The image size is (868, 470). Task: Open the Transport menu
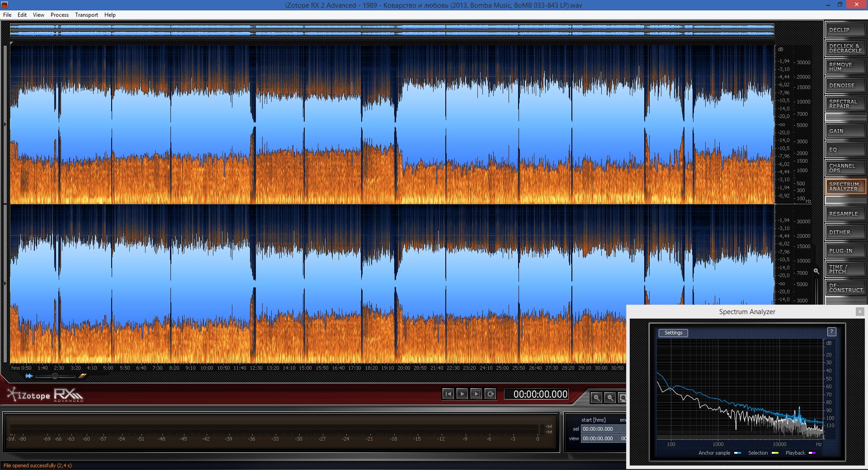(86, 15)
